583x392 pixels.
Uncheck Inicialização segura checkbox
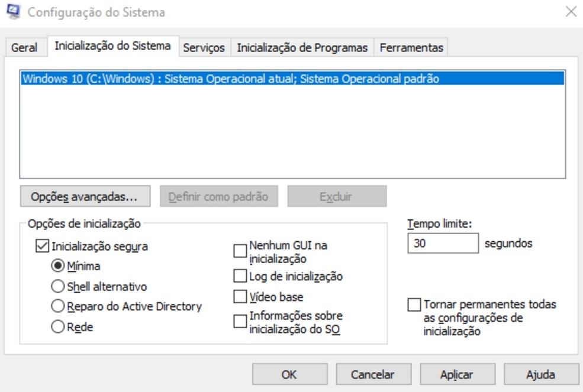tap(42, 246)
